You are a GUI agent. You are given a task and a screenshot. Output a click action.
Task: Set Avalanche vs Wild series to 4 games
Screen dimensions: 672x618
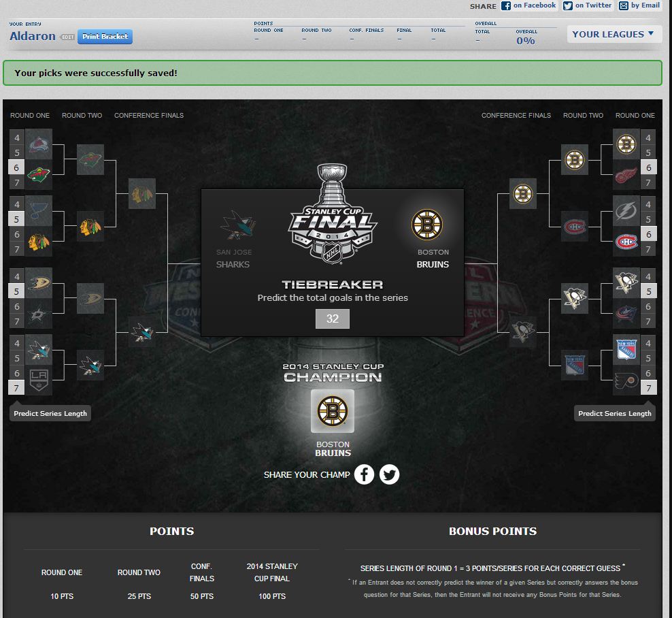(x=17, y=137)
